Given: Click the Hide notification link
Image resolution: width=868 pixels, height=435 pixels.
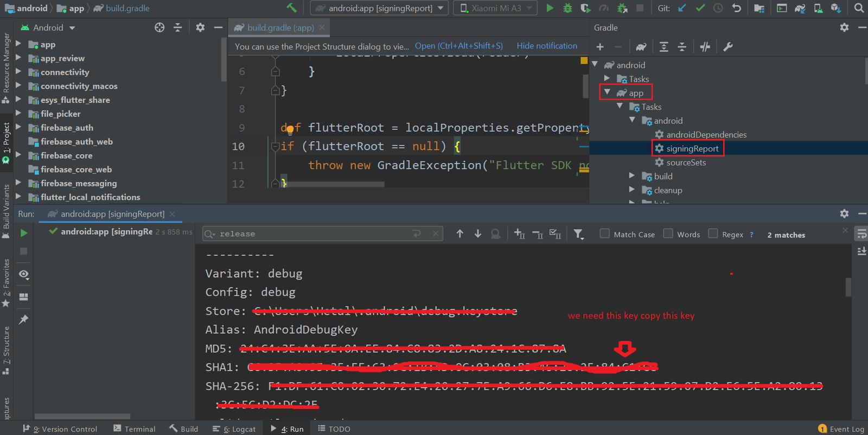Looking at the screenshot, I should click(x=546, y=46).
